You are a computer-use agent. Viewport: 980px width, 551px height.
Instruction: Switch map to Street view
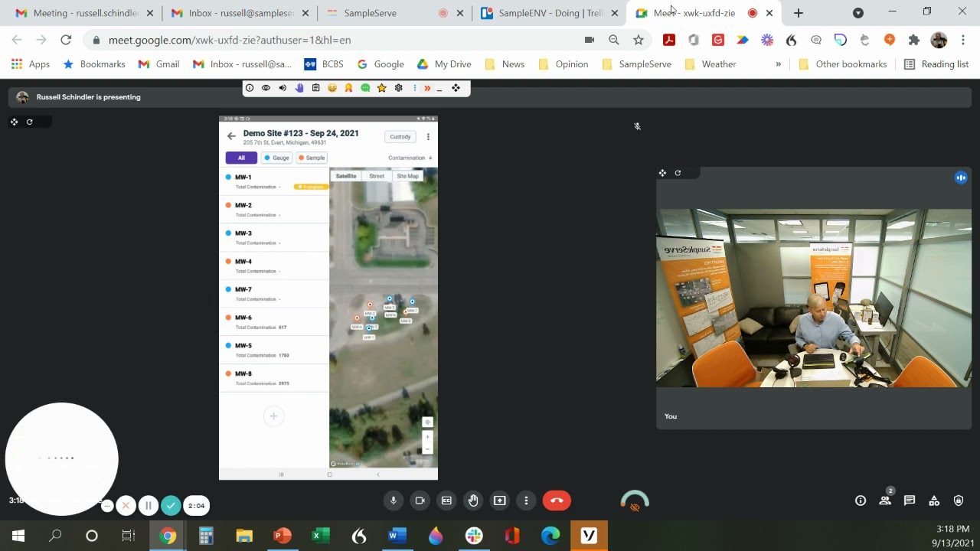pos(377,176)
